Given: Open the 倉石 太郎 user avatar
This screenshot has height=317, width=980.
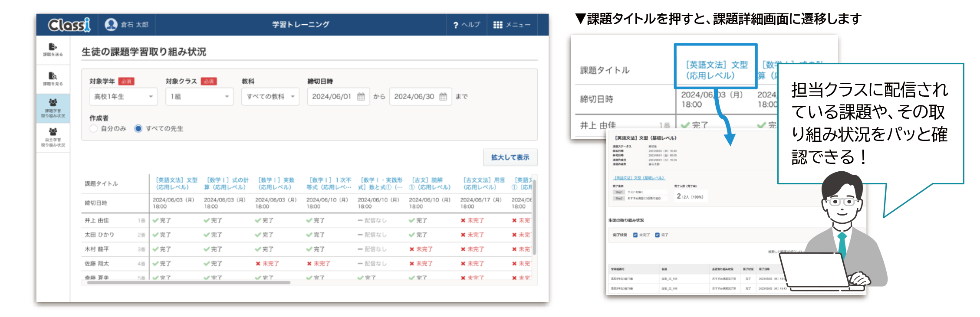Looking at the screenshot, I should tap(111, 25).
